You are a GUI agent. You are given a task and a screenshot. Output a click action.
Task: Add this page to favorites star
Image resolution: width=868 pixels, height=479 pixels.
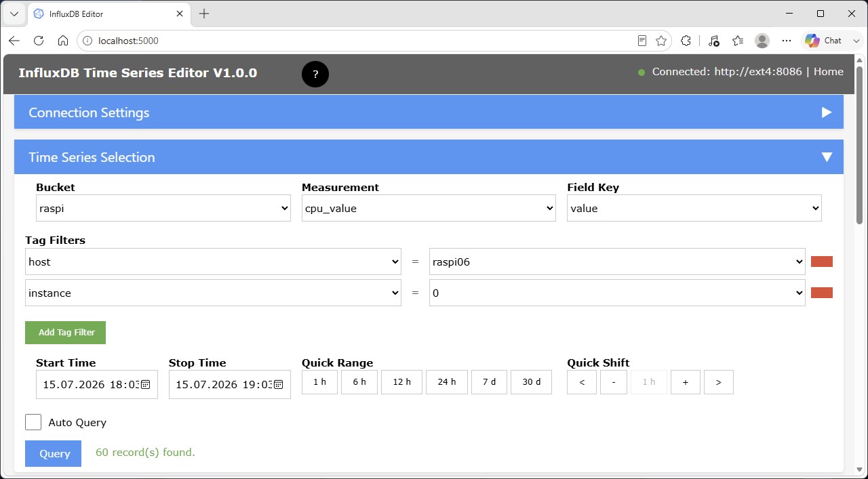(x=661, y=41)
